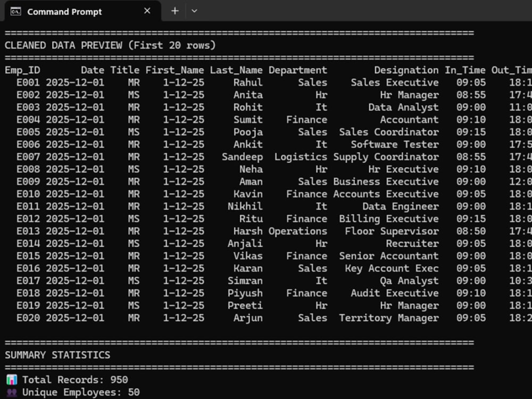Click employee ID E009
Image resolution: width=532 pixels, height=399 pixels.
[x=28, y=181]
